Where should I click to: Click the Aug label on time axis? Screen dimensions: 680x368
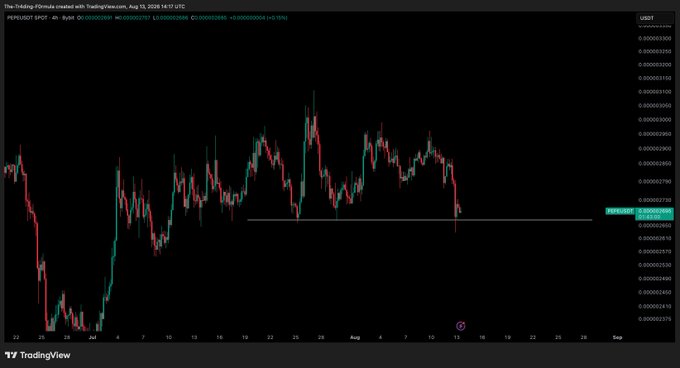coord(355,337)
